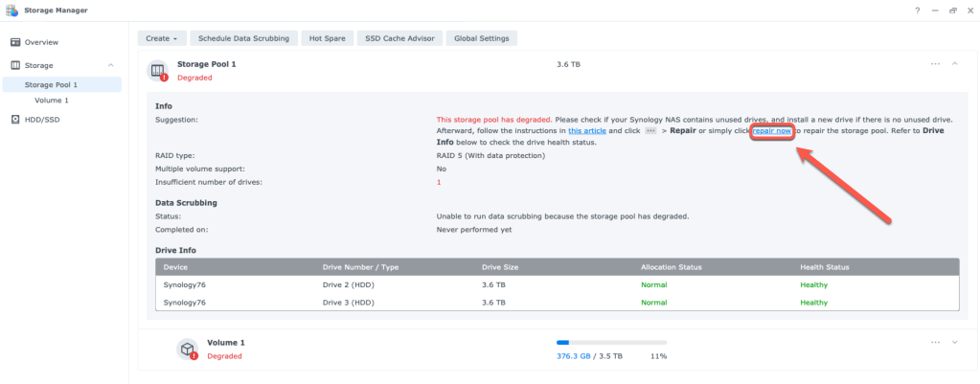The image size is (980, 384).
Task: Click Schedule Data Scrubbing button
Action: pyautogui.click(x=243, y=38)
